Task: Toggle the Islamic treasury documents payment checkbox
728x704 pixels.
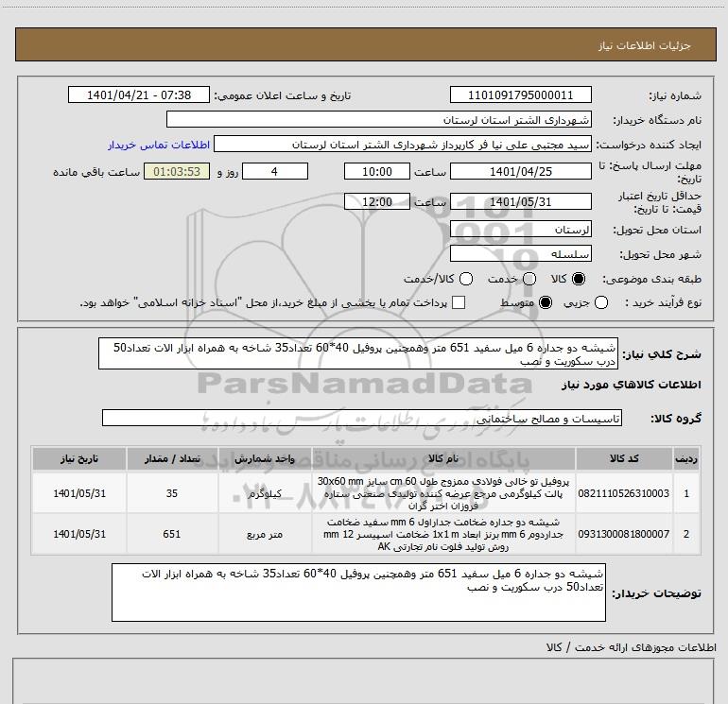Action: [x=459, y=302]
